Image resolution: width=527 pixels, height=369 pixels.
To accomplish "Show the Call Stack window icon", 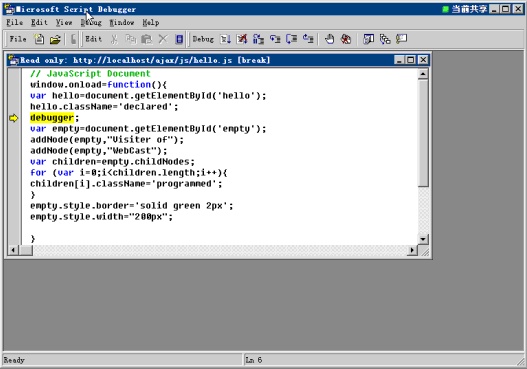I will click(x=385, y=39).
